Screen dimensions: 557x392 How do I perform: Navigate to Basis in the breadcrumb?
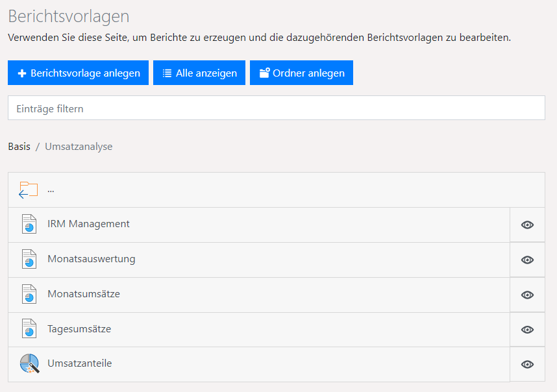pyautogui.click(x=19, y=147)
